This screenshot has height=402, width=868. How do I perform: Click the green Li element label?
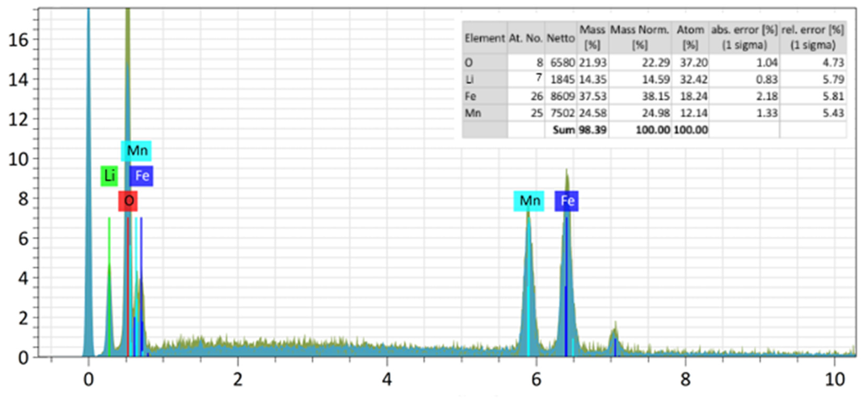pos(109,176)
